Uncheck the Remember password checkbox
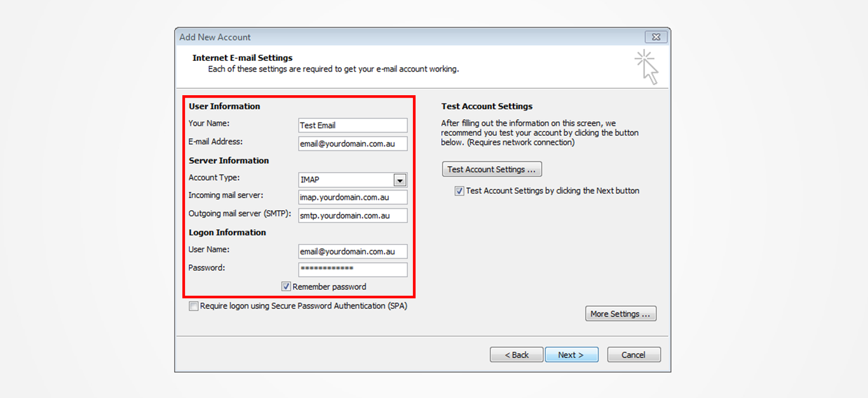 click(x=287, y=287)
